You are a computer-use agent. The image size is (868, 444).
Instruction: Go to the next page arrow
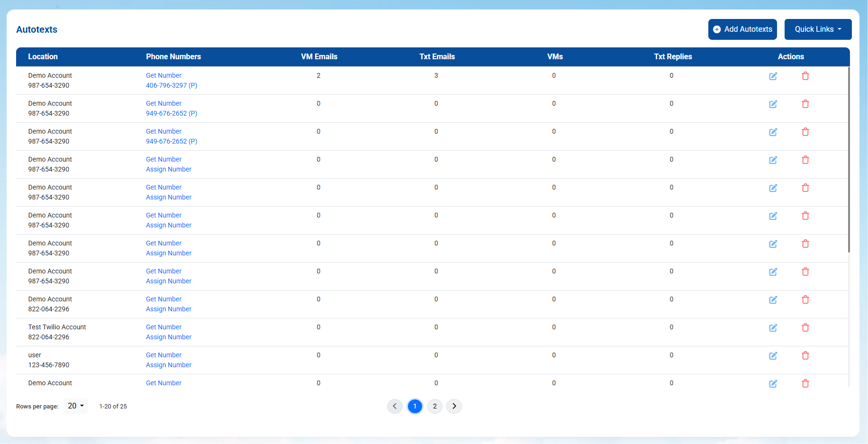454,406
